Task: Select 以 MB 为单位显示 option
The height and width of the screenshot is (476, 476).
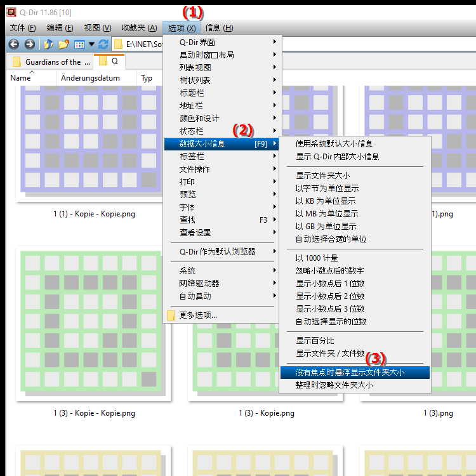Action: [x=355, y=214]
